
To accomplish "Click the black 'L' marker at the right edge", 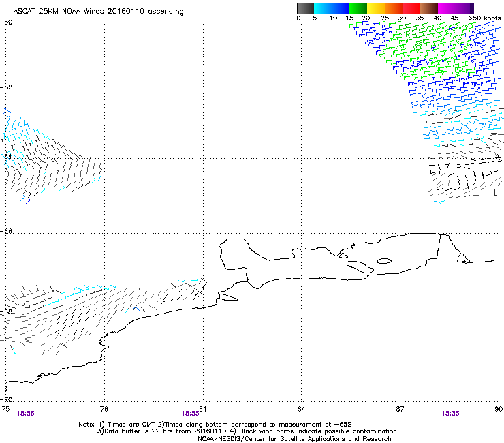I will point(496,192).
